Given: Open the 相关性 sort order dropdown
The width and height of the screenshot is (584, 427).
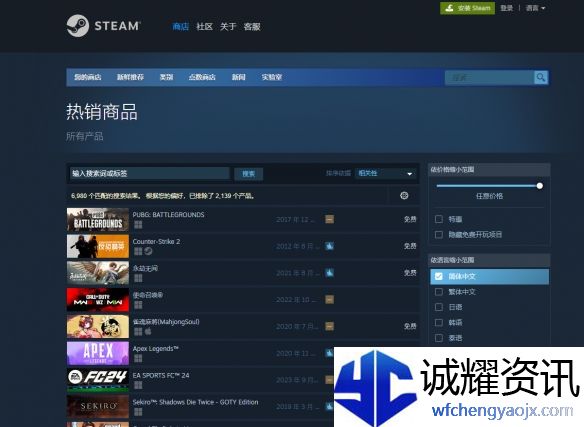Looking at the screenshot, I should [385, 173].
